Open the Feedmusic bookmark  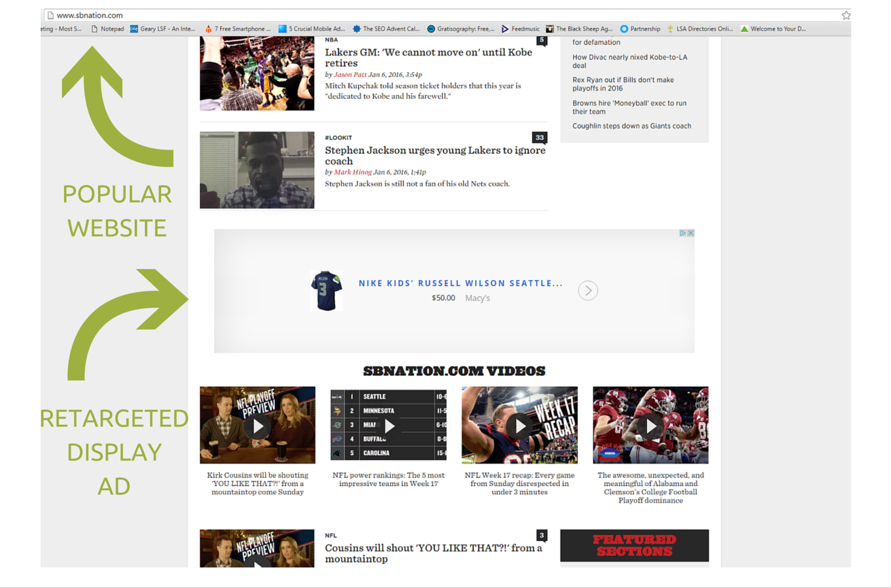pos(521,29)
